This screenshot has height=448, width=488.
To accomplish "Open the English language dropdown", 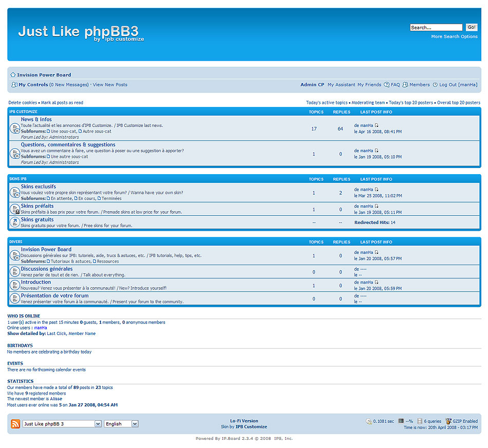I will pos(121,424).
